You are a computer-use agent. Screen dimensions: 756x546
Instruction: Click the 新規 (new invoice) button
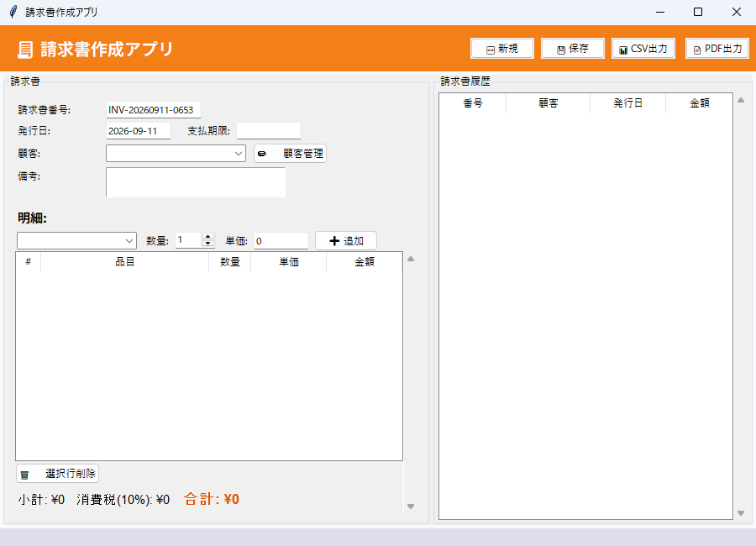coord(502,49)
